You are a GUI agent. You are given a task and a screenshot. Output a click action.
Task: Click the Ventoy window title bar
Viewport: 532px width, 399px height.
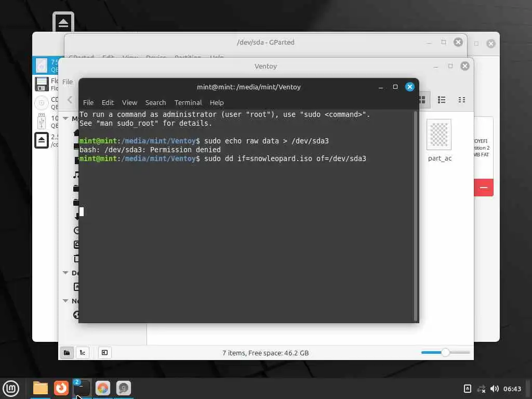point(265,66)
